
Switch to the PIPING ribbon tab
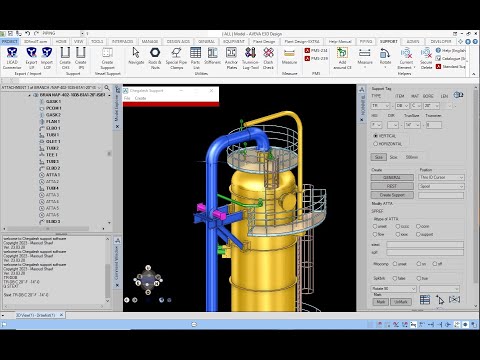tap(366, 41)
